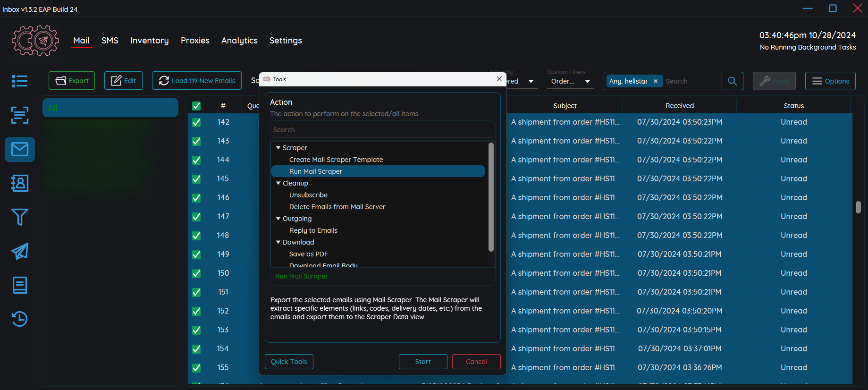Image resolution: width=868 pixels, height=390 pixels.
Task: Toggle the select-all header checkbox
Action: point(196,106)
